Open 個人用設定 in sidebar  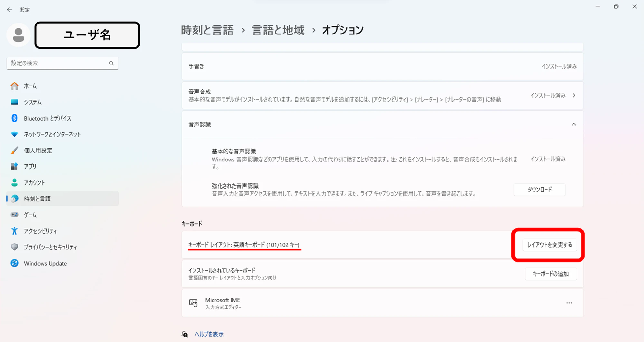click(63, 151)
